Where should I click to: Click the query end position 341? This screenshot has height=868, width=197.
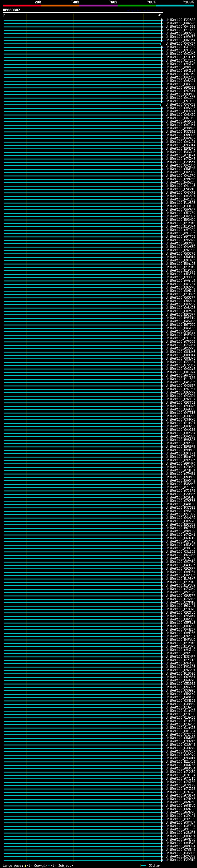(x=159, y=15)
